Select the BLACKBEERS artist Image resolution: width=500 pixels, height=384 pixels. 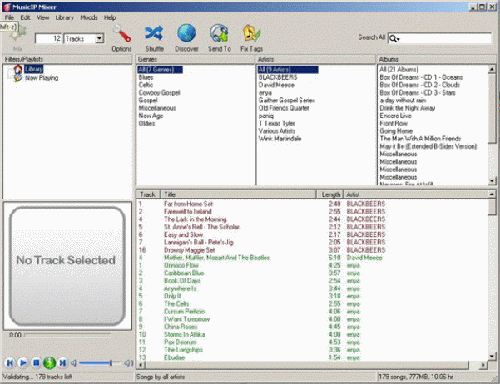point(278,77)
